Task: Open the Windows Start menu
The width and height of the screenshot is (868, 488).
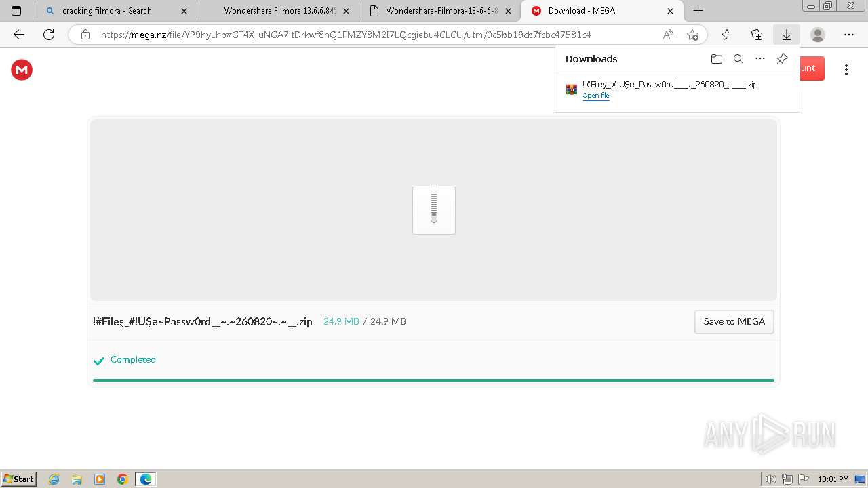Action: point(19,479)
